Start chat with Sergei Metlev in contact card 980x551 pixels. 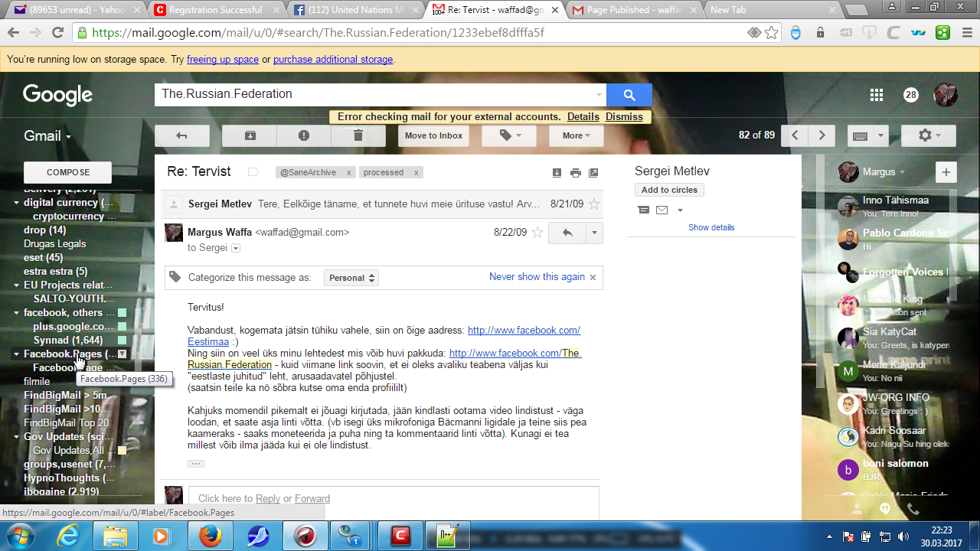tap(643, 210)
